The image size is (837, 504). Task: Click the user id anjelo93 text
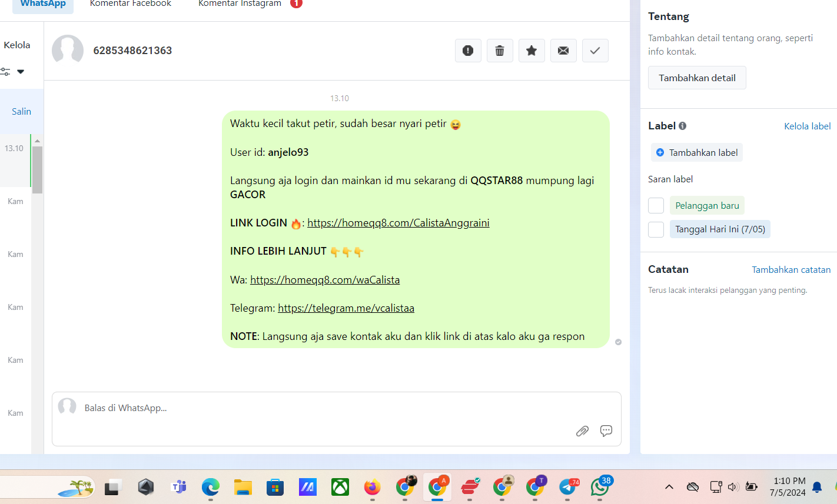[288, 152]
